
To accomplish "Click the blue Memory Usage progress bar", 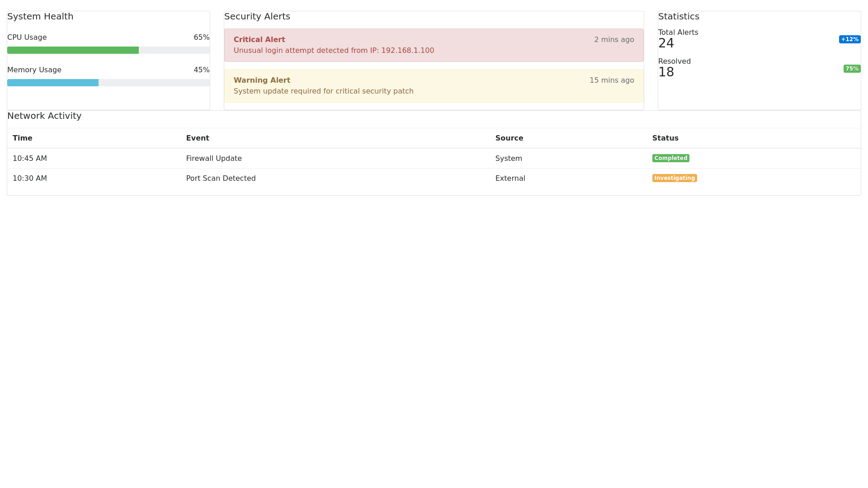I will click(53, 83).
